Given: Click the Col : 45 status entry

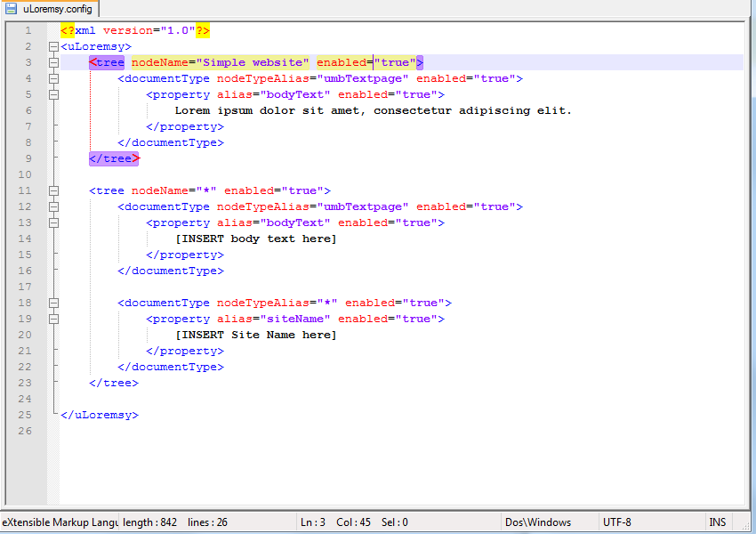Looking at the screenshot, I should pos(353,522).
